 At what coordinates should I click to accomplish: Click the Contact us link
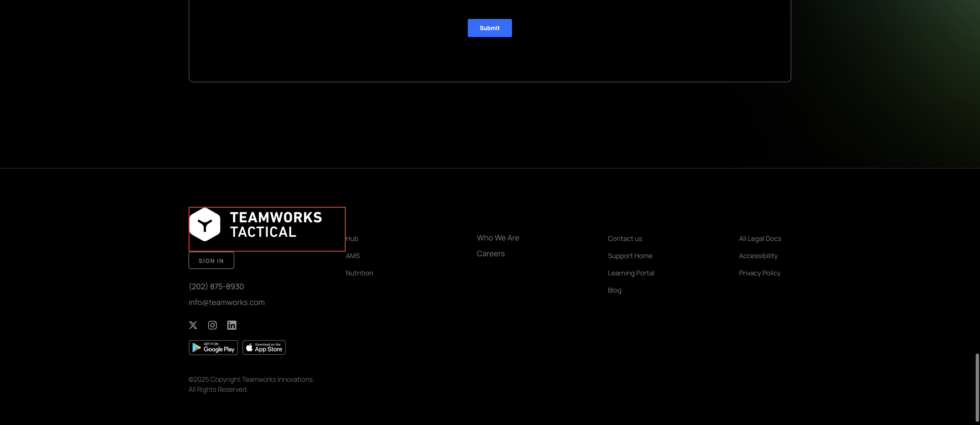point(625,239)
